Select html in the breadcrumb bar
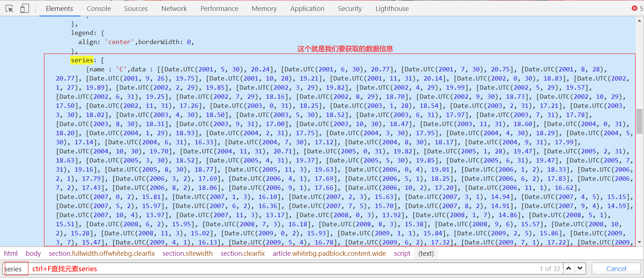Viewport: 644px width, 278px height. coord(11,253)
